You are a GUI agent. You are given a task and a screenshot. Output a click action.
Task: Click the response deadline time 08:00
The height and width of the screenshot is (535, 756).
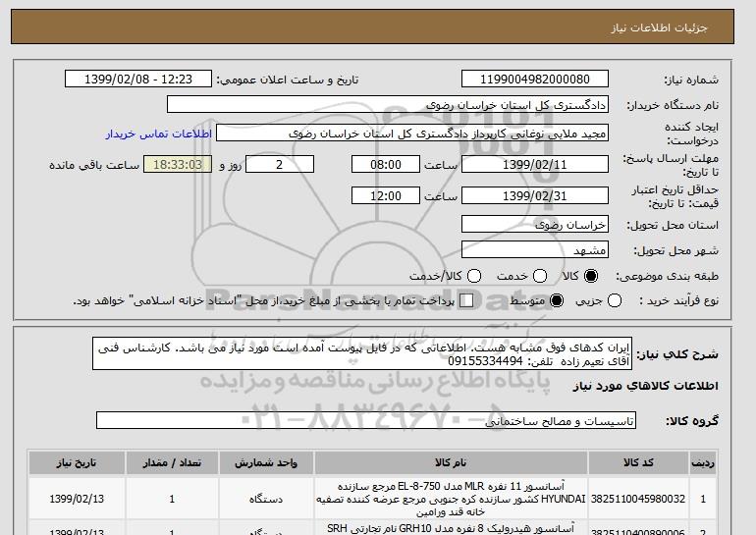[386, 164]
